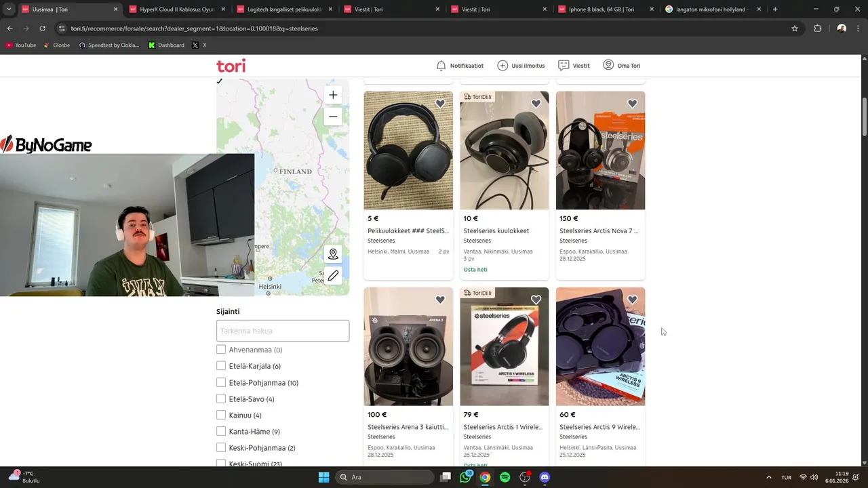Switch to the Logitech langalliset pelikuulokkeet tab
The width and height of the screenshot is (868, 488).
pos(284,9)
